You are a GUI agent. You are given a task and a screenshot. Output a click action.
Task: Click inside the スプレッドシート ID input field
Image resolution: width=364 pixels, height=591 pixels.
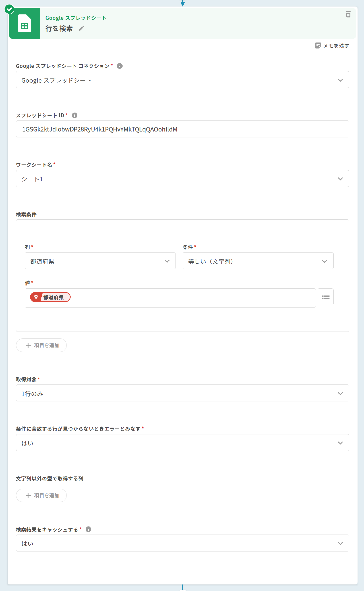tap(182, 129)
